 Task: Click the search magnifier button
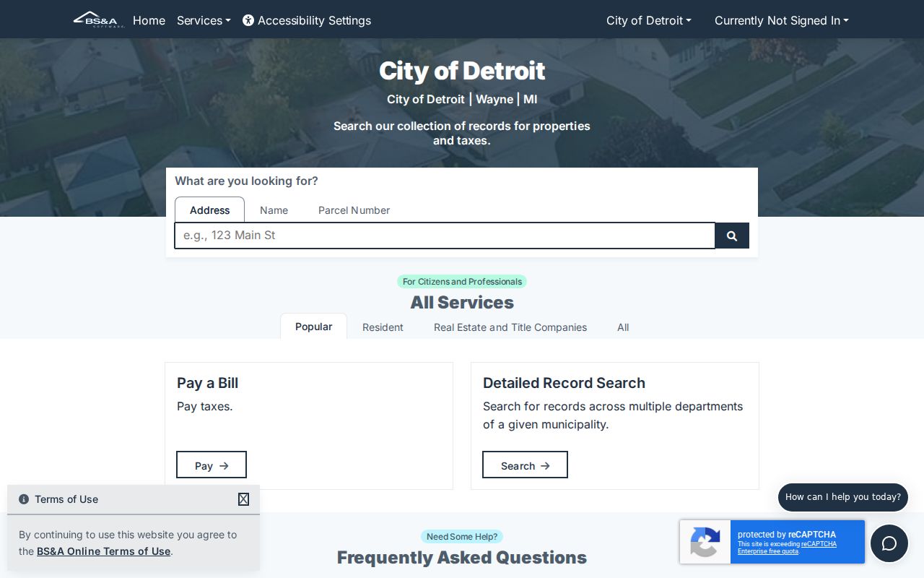pyautogui.click(x=732, y=236)
